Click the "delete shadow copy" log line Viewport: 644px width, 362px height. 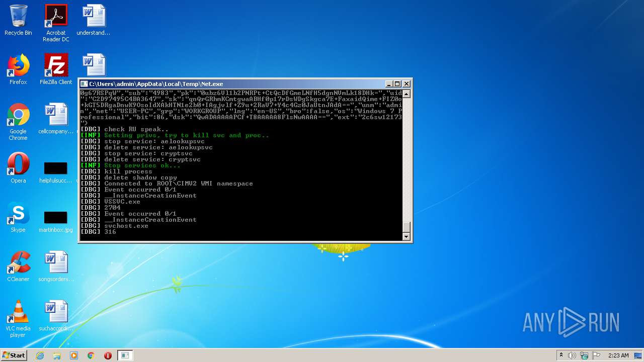pos(140,177)
